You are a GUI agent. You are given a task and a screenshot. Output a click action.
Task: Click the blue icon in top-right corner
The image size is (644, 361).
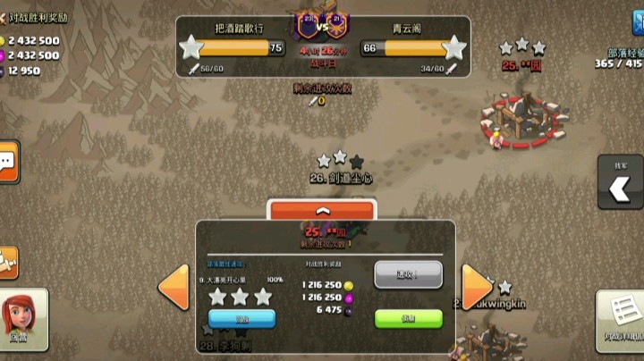pyautogui.click(x=638, y=22)
